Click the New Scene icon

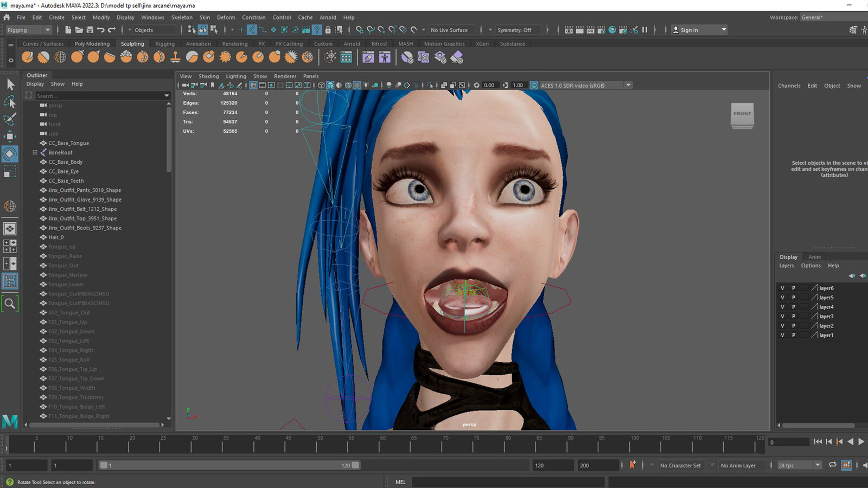pos(68,30)
